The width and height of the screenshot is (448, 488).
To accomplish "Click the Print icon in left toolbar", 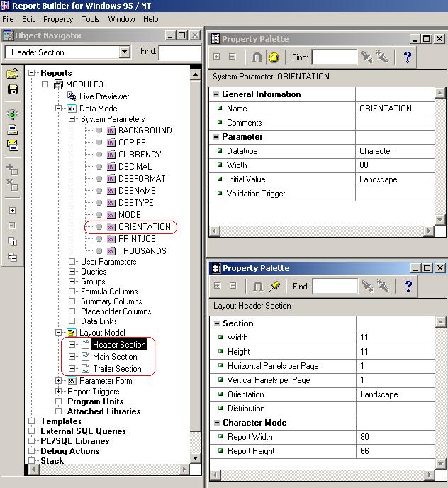I will (12, 130).
